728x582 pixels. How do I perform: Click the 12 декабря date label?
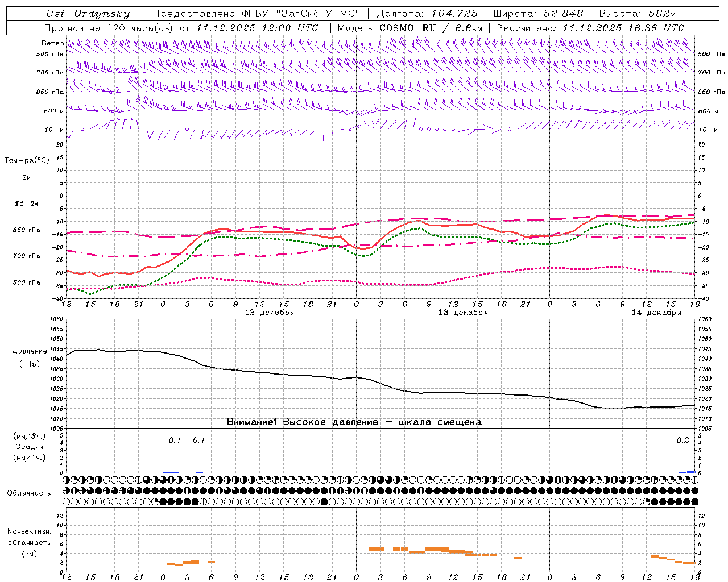click(269, 313)
